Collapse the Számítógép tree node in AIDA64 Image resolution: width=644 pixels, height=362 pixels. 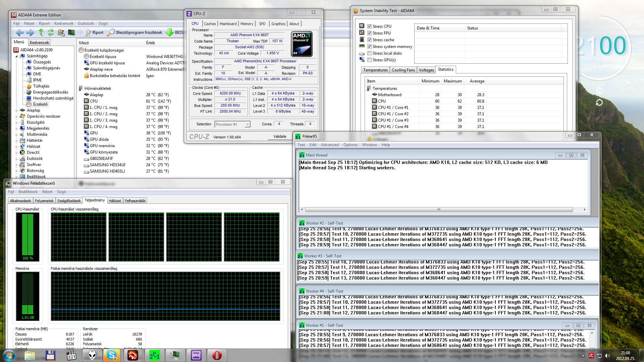pyautogui.click(x=16, y=56)
